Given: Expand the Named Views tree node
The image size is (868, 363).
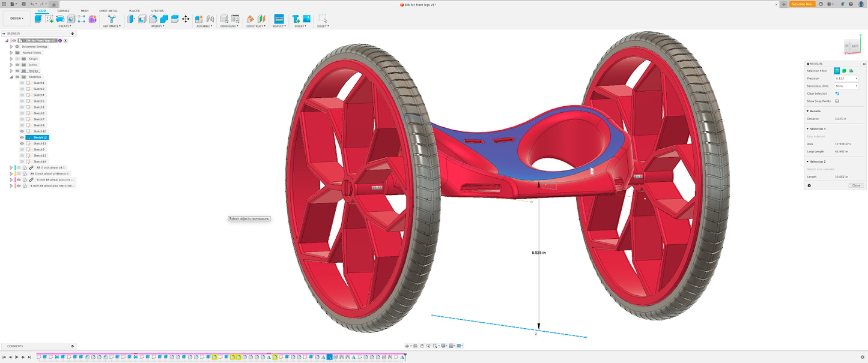Looking at the screenshot, I should coord(11,53).
